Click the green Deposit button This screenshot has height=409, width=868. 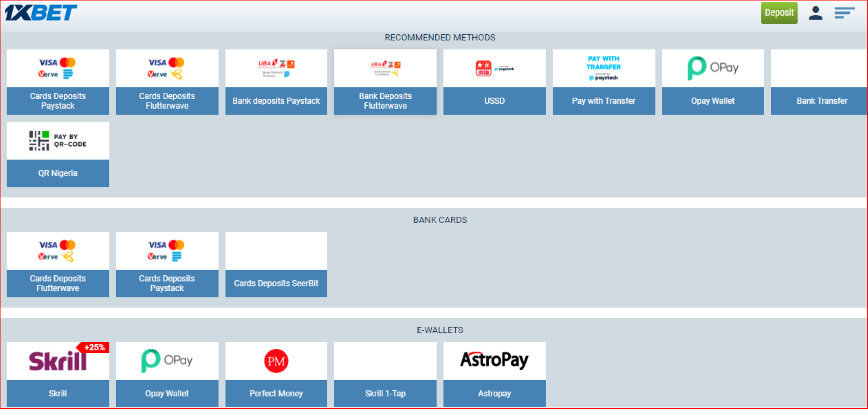pyautogui.click(x=779, y=13)
